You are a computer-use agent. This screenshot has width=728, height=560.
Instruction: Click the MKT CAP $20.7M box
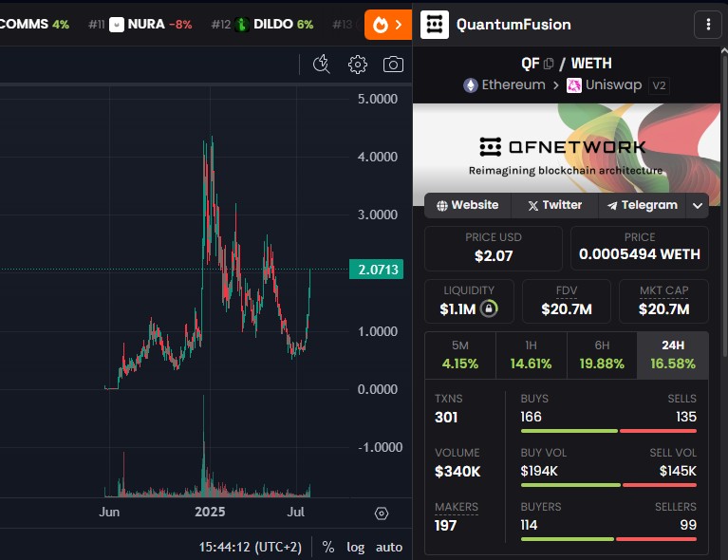pyautogui.click(x=663, y=301)
